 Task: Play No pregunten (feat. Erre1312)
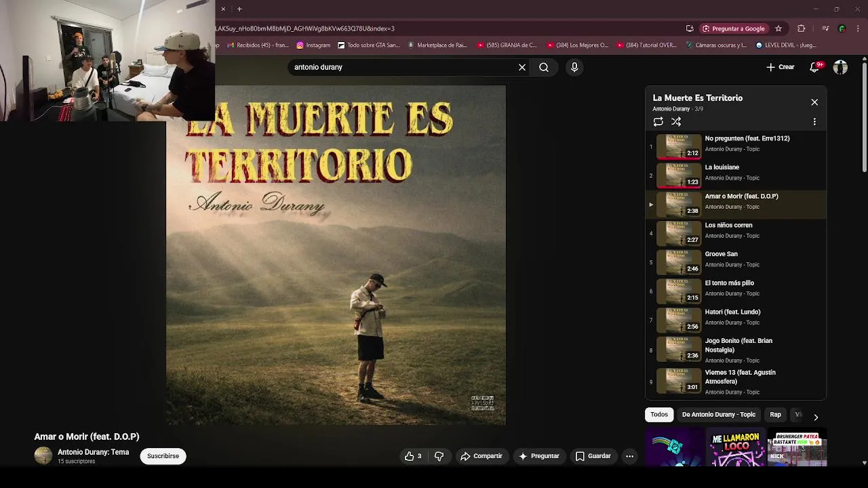point(736,146)
